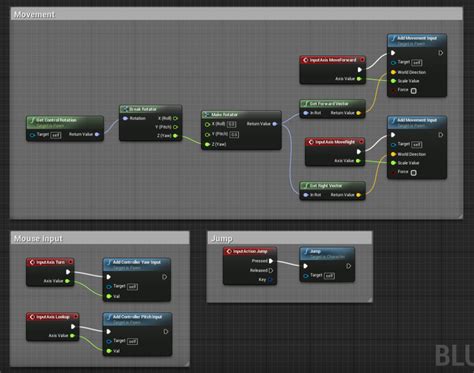Click Break Rotator's X (Roll) output pin

175,118
